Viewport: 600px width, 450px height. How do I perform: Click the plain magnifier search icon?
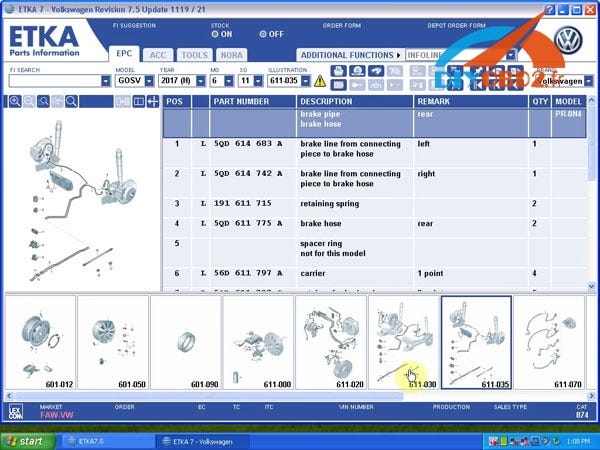coord(72,101)
